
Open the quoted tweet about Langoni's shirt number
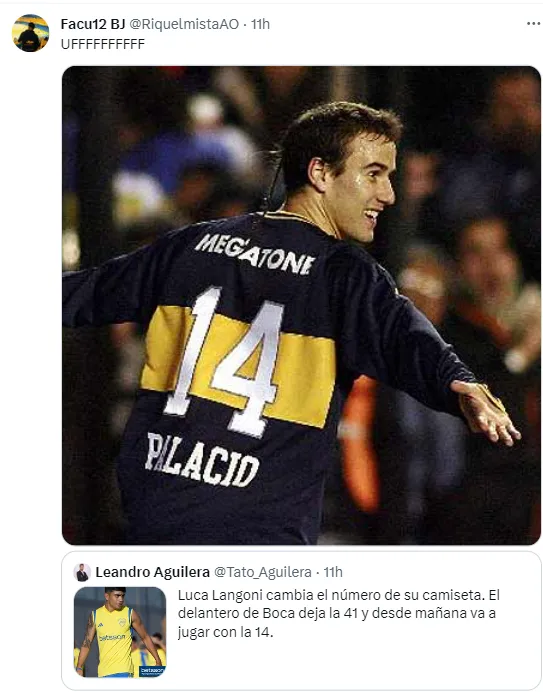pos(302,620)
